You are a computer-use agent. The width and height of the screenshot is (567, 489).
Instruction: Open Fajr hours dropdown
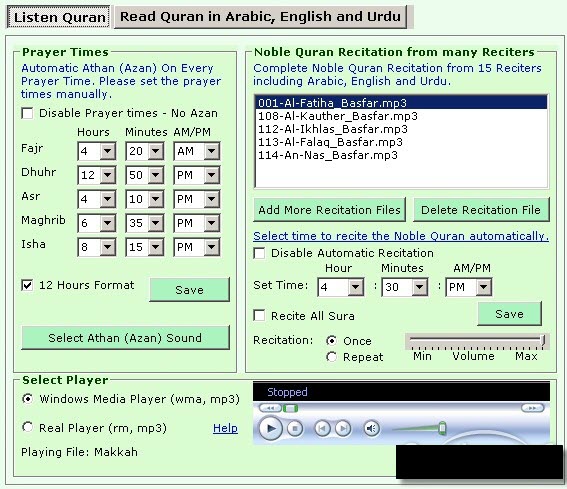pyautogui.click(x=108, y=151)
